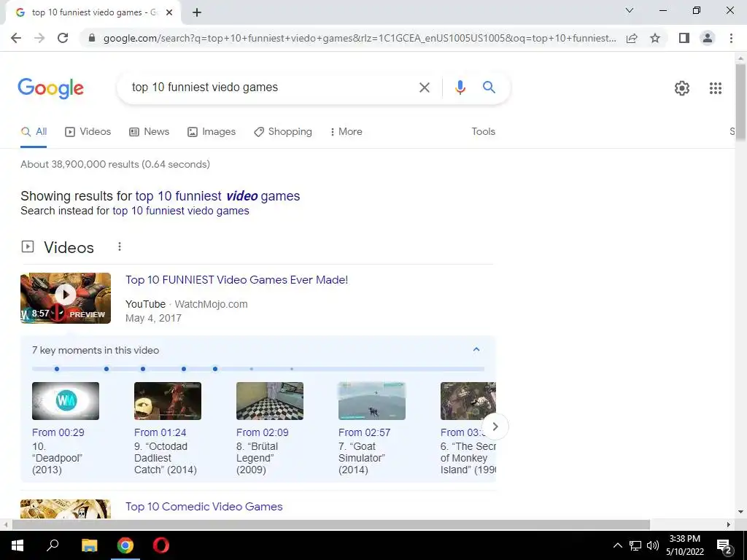Reload the current page
Image resolution: width=747 pixels, height=560 pixels.
click(x=63, y=38)
